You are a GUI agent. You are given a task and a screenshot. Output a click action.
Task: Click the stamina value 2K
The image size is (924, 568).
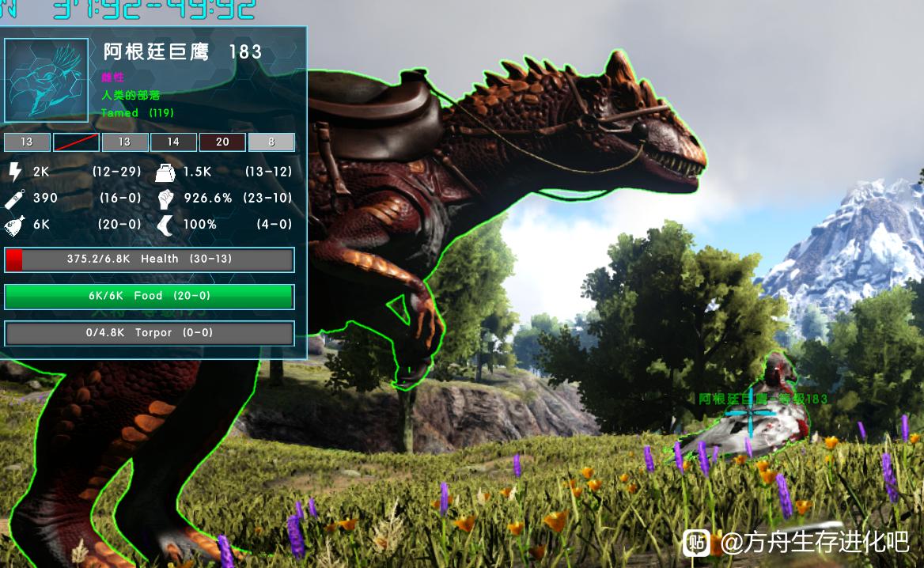pyautogui.click(x=41, y=172)
